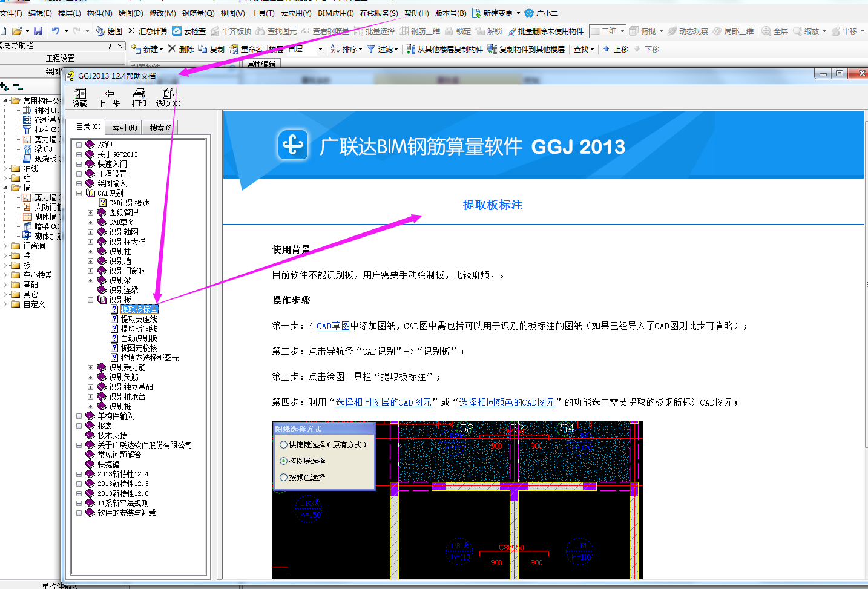868x589 pixels.
Task: Switch to the 目录 tab
Action: pyautogui.click(x=88, y=127)
